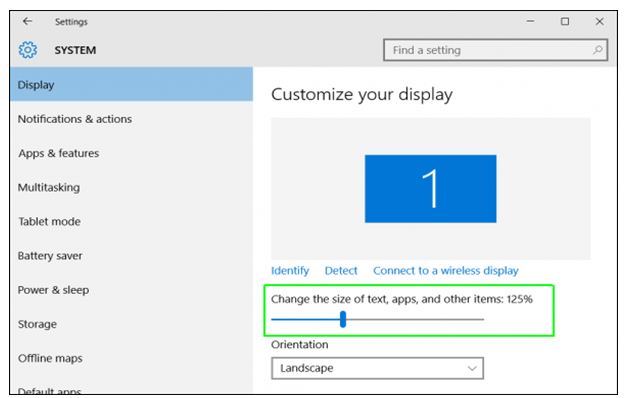Click the Orientation dropdown chevron arrow

pyautogui.click(x=472, y=368)
